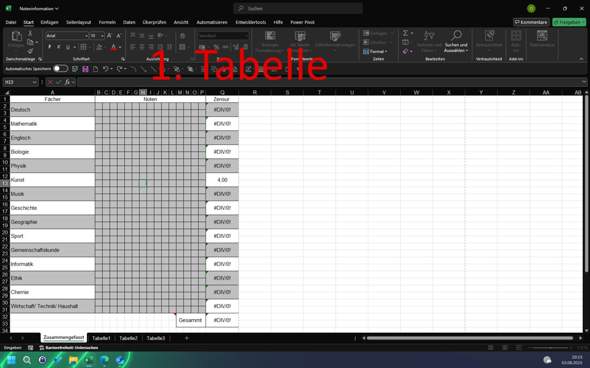Open the Name Box dropdown showing H13

click(35, 82)
